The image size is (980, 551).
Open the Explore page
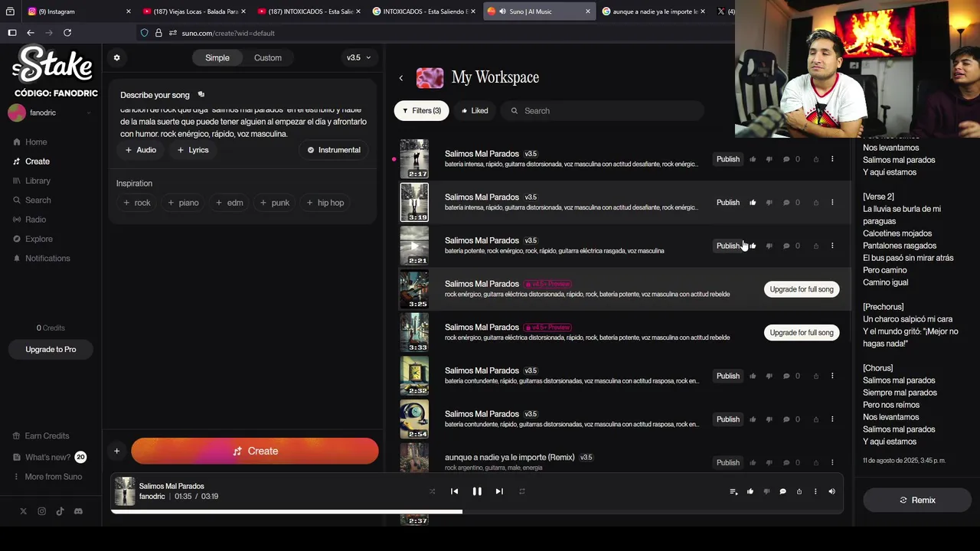pyautogui.click(x=32, y=239)
